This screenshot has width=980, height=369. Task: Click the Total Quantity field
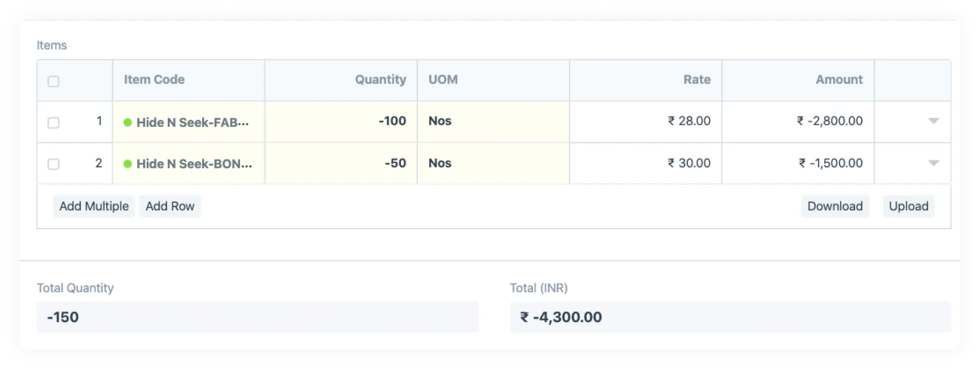(257, 317)
